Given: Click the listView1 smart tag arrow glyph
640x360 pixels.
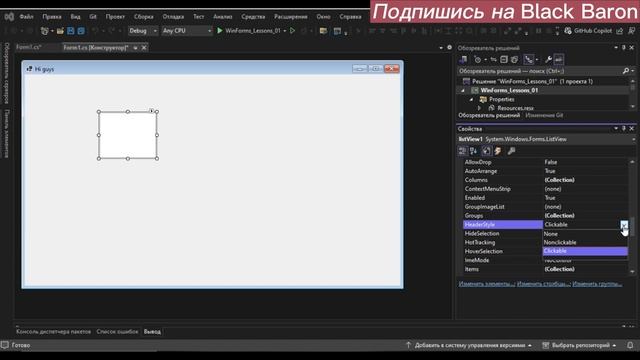Looking at the screenshot, I should pyautogui.click(x=151, y=111).
